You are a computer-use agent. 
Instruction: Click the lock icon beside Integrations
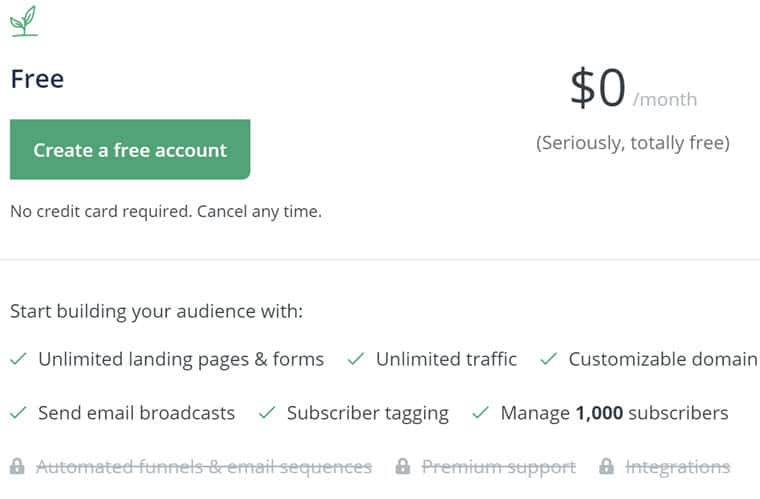606,467
